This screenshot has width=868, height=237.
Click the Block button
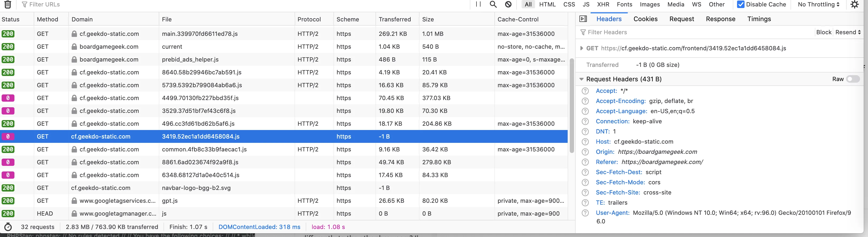point(824,32)
